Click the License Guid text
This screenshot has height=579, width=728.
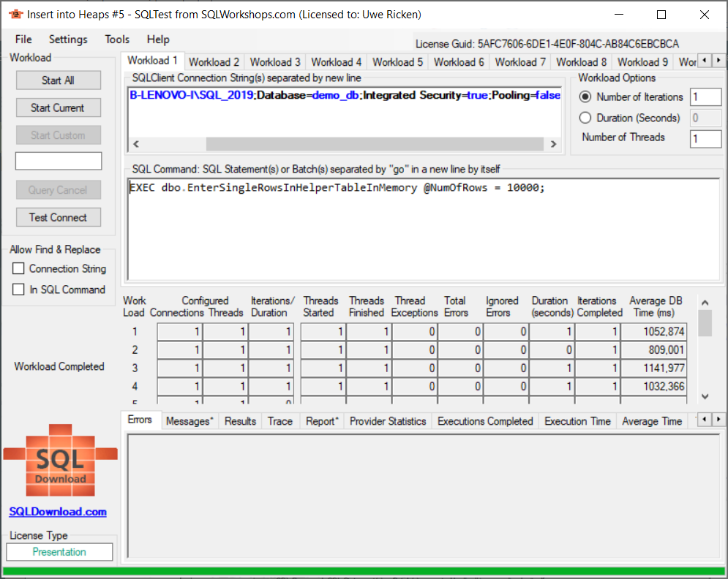pyautogui.click(x=547, y=44)
